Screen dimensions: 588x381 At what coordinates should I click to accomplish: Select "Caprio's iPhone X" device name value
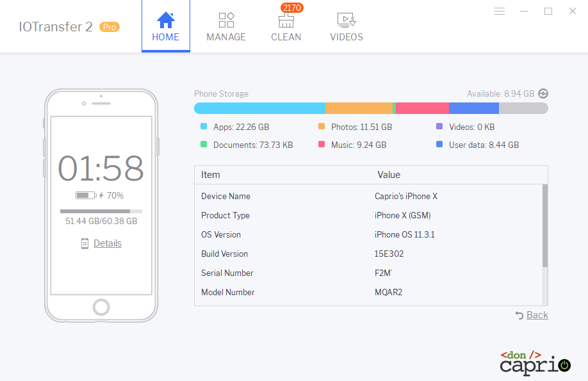coord(406,196)
